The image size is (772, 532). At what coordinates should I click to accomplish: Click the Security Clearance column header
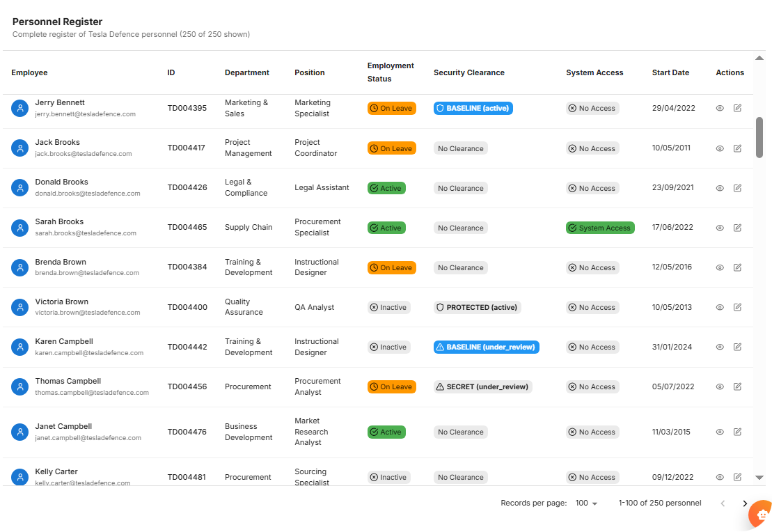468,73
